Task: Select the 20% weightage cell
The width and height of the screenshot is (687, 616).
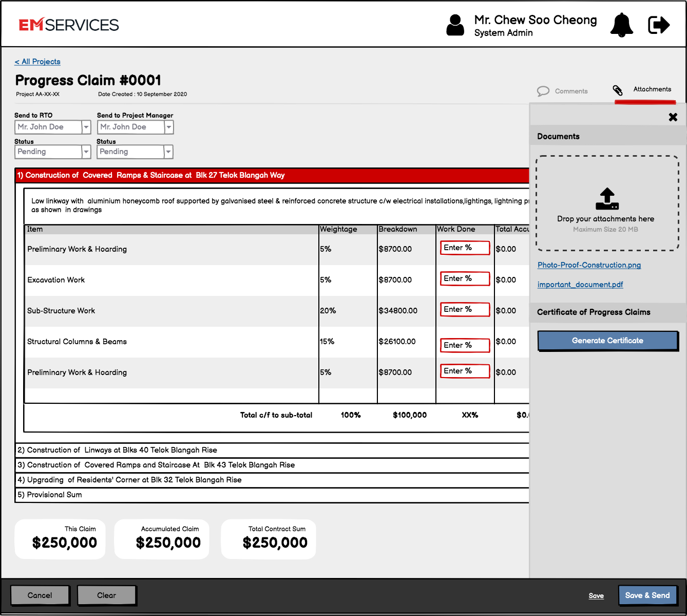Action: pyautogui.click(x=328, y=311)
